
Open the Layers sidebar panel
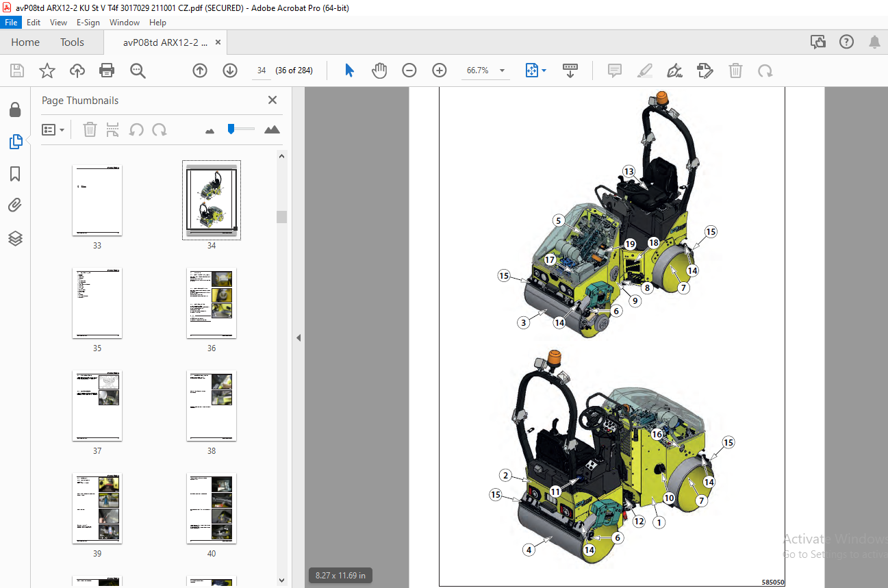(15, 238)
